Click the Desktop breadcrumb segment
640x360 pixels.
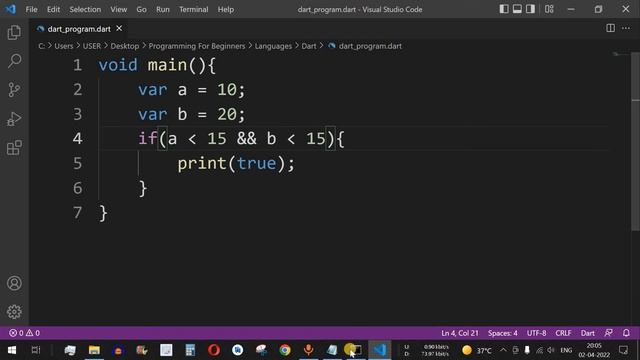pyautogui.click(x=124, y=46)
